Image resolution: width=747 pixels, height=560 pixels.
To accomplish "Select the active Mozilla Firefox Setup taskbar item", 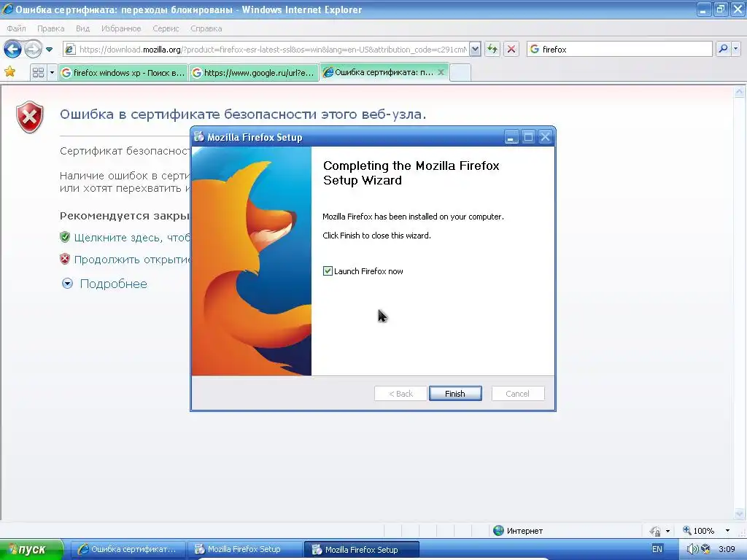I will pos(361,549).
